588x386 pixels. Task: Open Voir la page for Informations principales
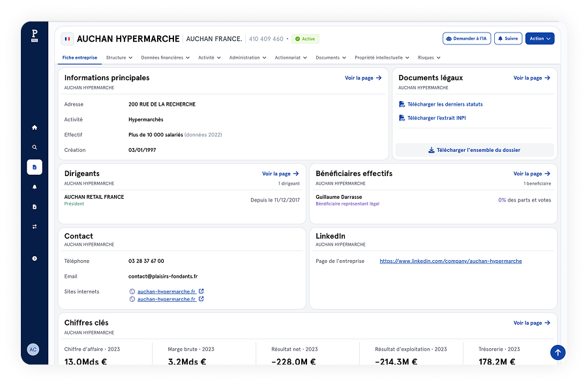[363, 78]
